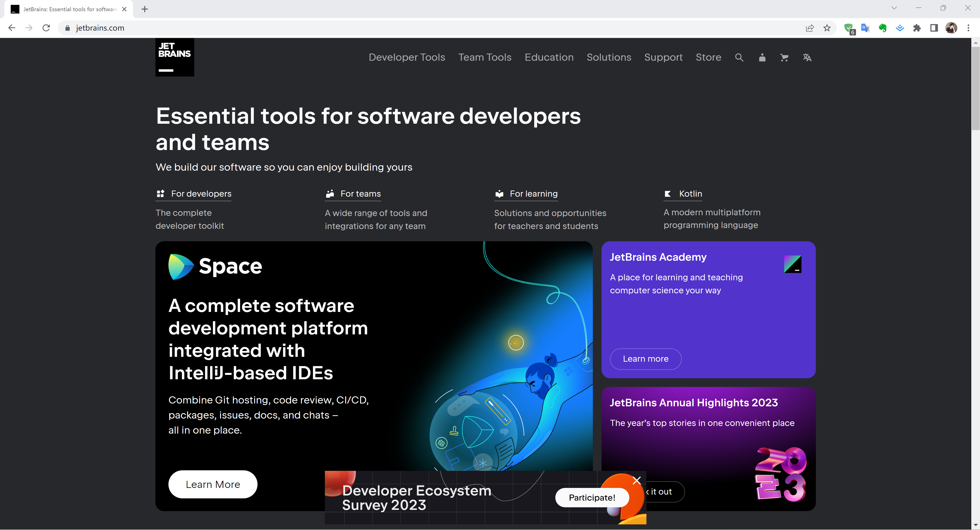Open the For learning link

tap(526, 194)
